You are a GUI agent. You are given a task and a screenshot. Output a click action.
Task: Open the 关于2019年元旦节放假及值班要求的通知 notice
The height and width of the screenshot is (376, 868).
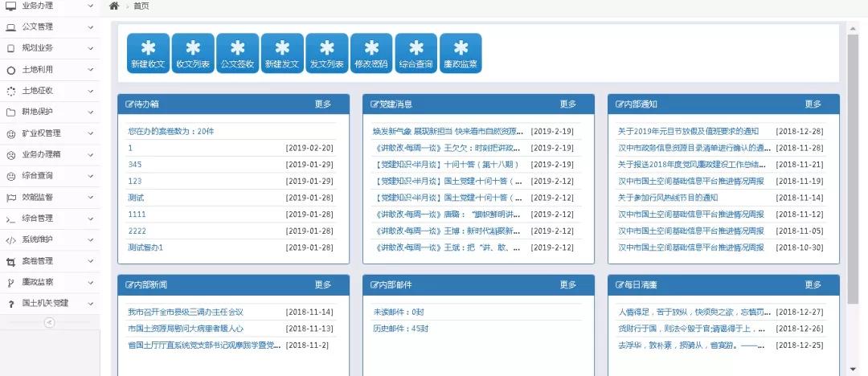[688, 131]
